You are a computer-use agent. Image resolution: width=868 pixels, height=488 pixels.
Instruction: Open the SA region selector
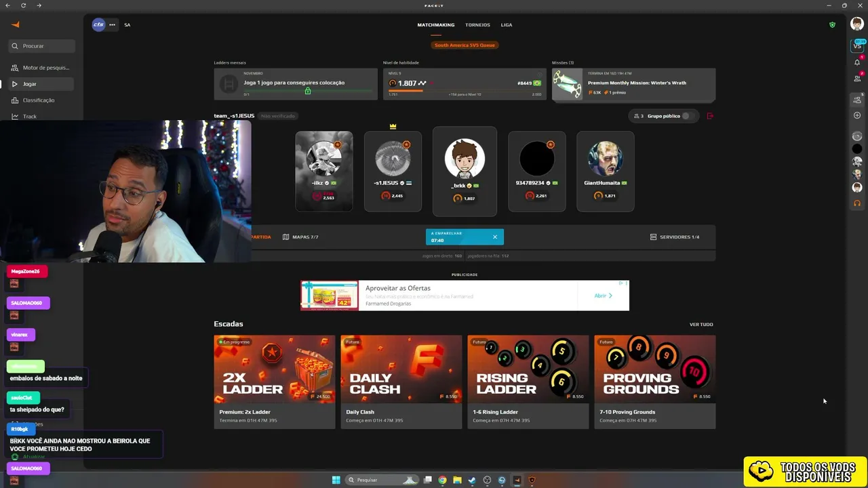click(x=127, y=24)
